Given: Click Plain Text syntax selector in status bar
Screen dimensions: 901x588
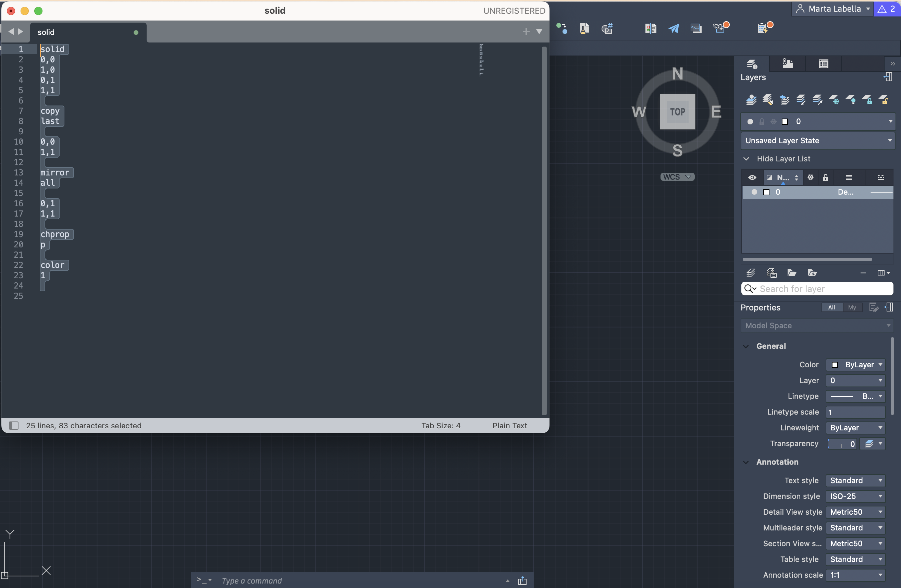Looking at the screenshot, I should (x=509, y=426).
